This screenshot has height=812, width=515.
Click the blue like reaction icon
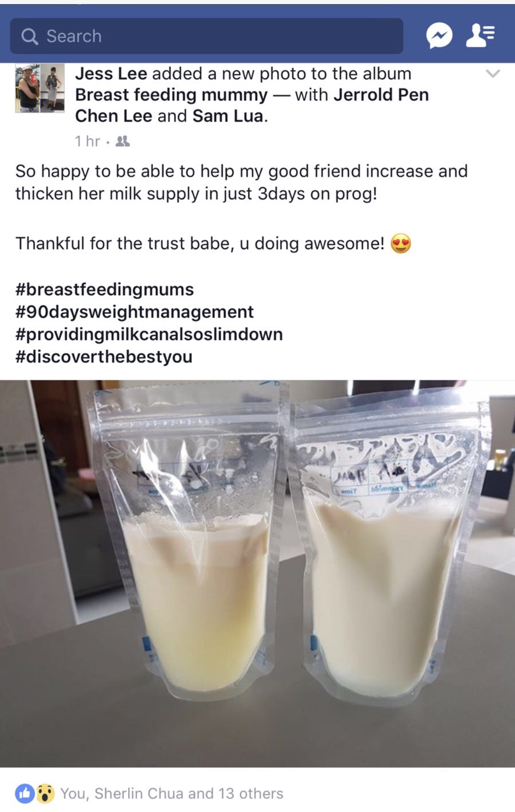(x=24, y=793)
